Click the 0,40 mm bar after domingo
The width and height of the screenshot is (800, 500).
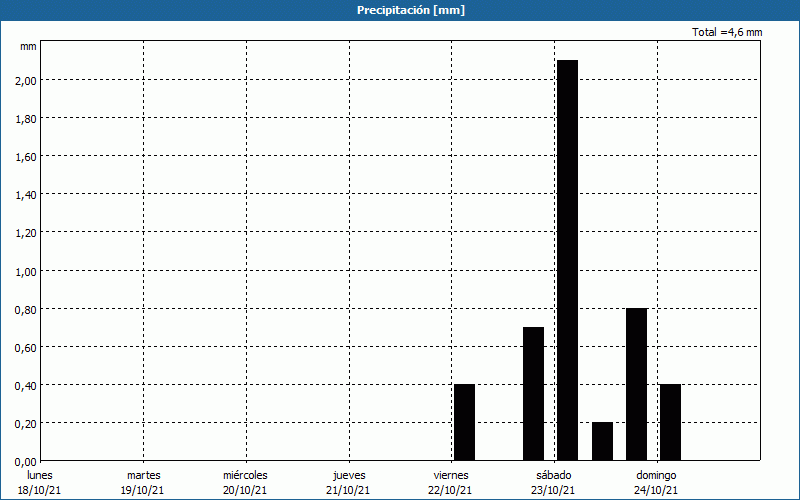pos(670,422)
